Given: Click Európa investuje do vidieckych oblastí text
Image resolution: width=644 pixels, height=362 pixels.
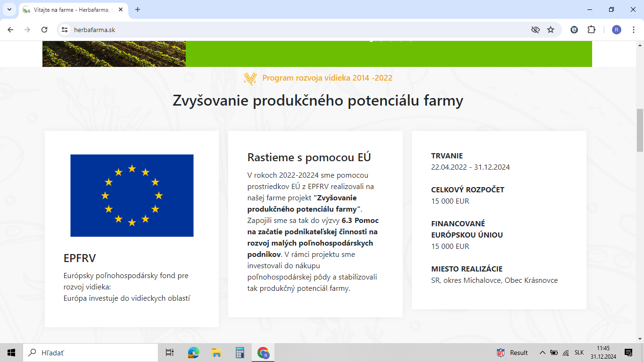Looking at the screenshot, I should point(127,298).
